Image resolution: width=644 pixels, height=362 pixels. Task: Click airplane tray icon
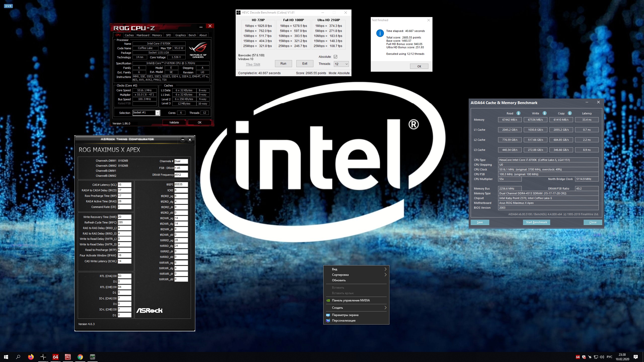(590, 357)
